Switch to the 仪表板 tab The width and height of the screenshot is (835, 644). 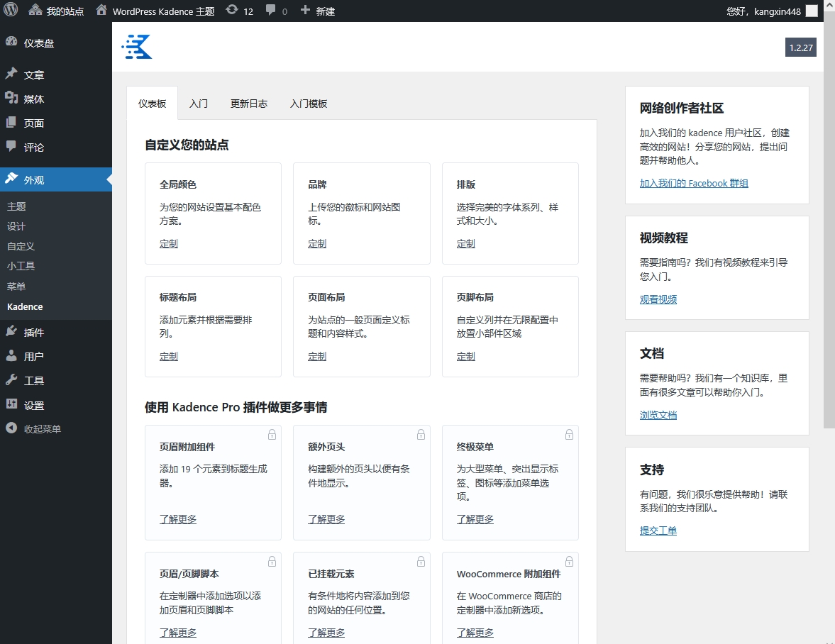pyautogui.click(x=153, y=104)
